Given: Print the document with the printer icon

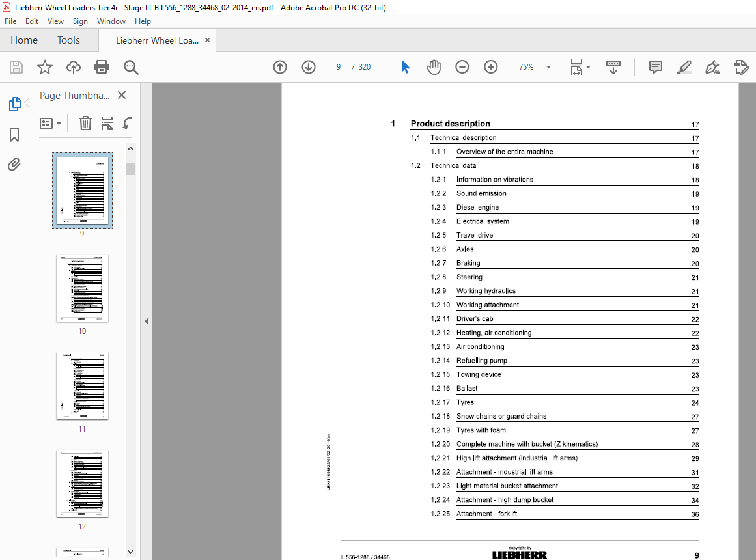Looking at the screenshot, I should pos(102,67).
